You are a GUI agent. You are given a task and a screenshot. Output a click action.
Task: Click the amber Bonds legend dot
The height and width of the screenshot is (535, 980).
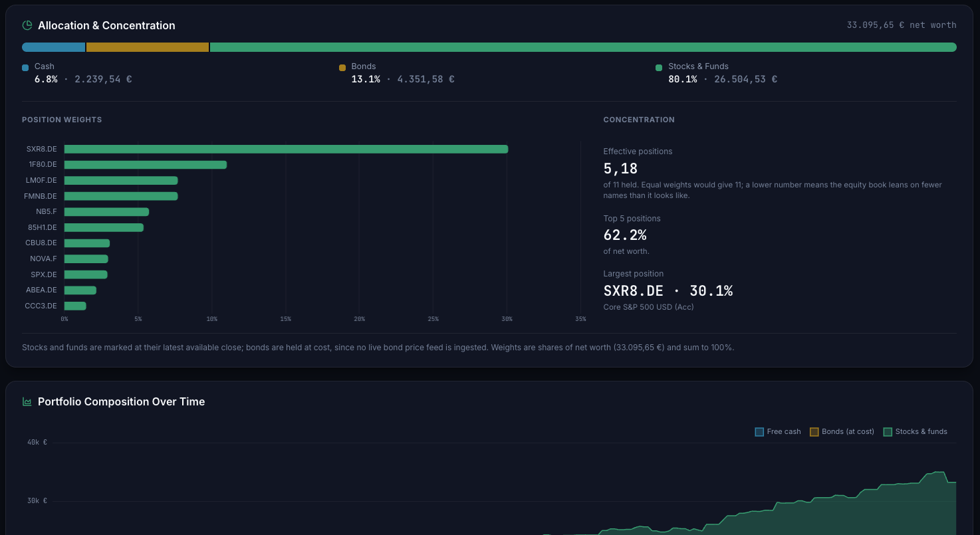pos(342,67)
